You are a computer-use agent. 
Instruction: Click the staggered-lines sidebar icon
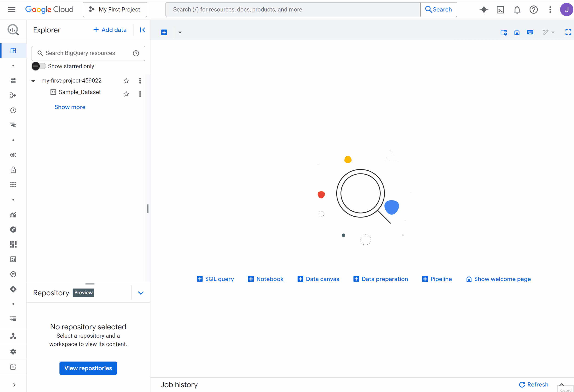(13, 125)
